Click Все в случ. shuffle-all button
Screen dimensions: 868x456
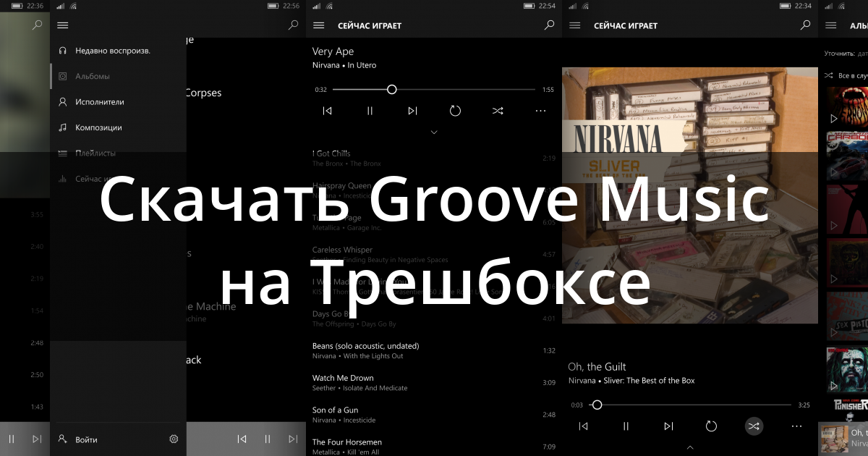846,75
